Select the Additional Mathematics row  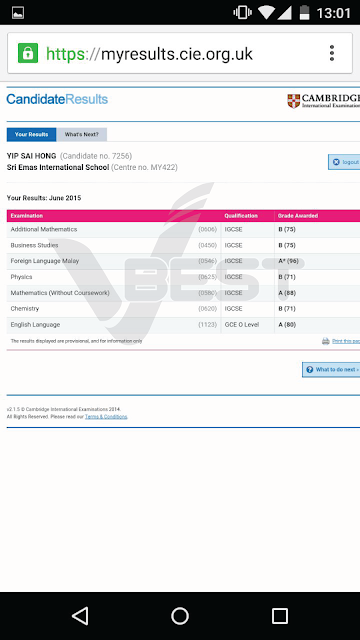pyautogui.click(x=183, y=229)
